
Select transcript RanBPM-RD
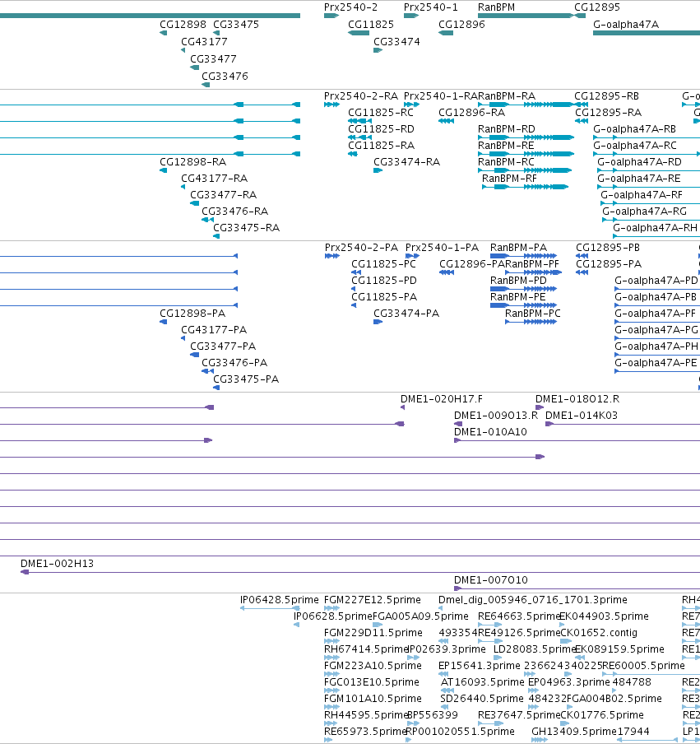click(x=507, y=129)
